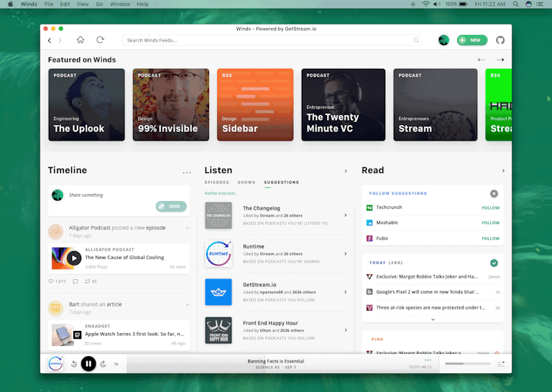
Task: Open GetStream.io suggestion chevron
Action: [345, 292]
